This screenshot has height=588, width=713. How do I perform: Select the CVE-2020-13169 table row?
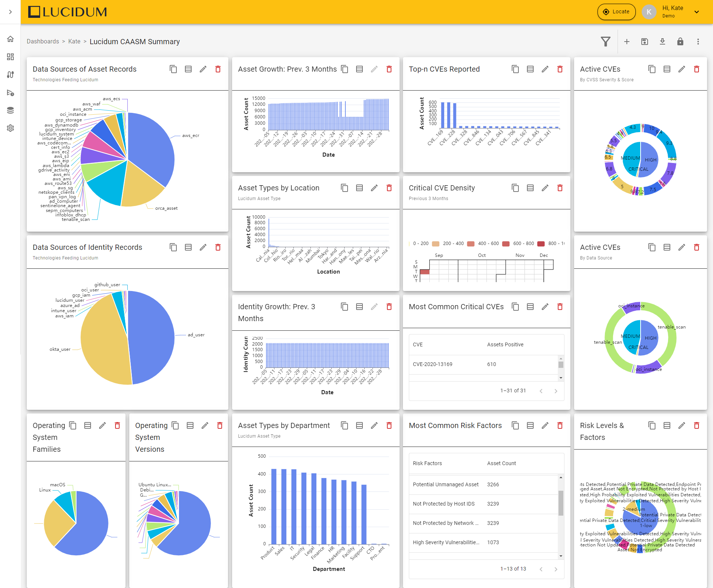click(x=484, y=365)
